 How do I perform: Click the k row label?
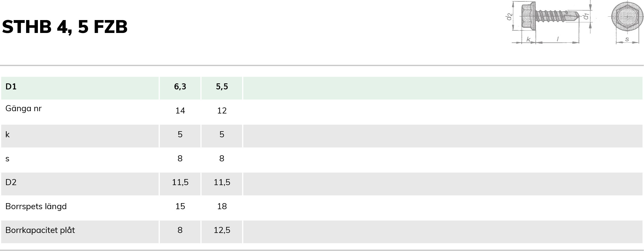click(8, 134)
